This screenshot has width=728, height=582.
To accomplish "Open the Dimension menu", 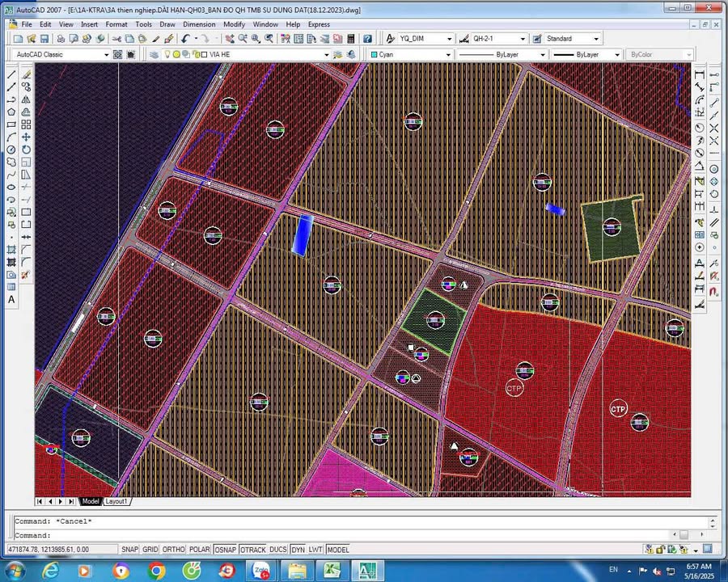I will click(x=199, y=24).
